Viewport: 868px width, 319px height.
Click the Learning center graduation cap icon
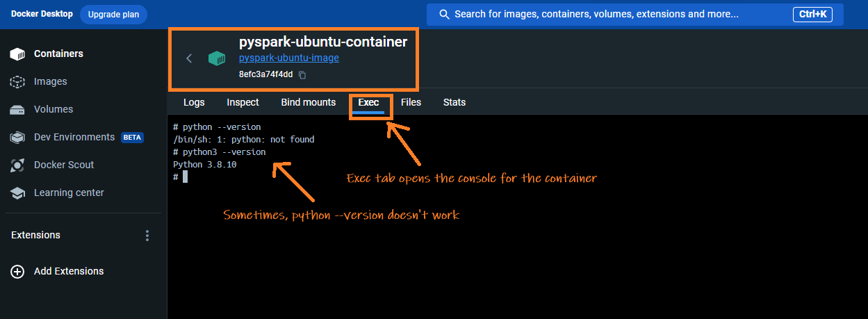[17, 193]
